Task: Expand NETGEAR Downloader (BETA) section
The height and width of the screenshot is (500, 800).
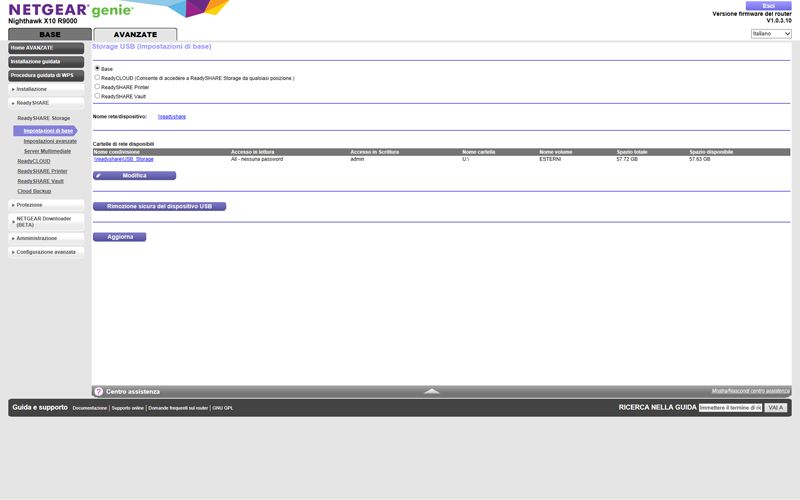Action: (x=46, y=221)
